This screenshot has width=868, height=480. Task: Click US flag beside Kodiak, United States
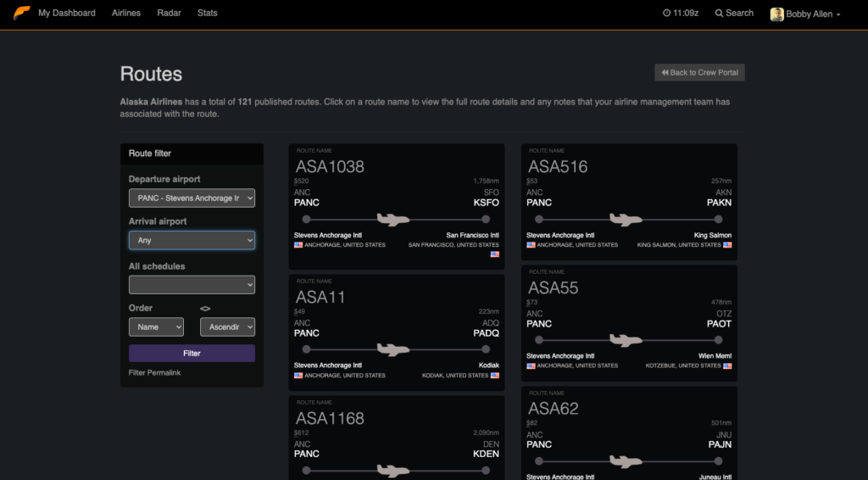pyautogui.click(x=495, y=376)
